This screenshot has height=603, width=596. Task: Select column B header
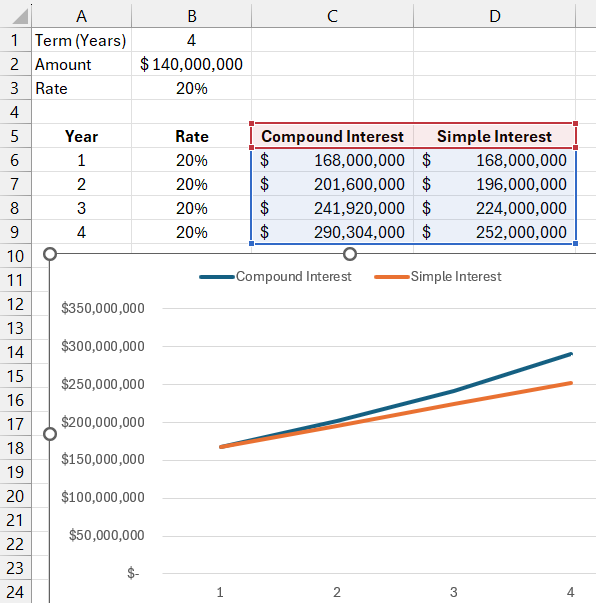[x=191, y=16]
